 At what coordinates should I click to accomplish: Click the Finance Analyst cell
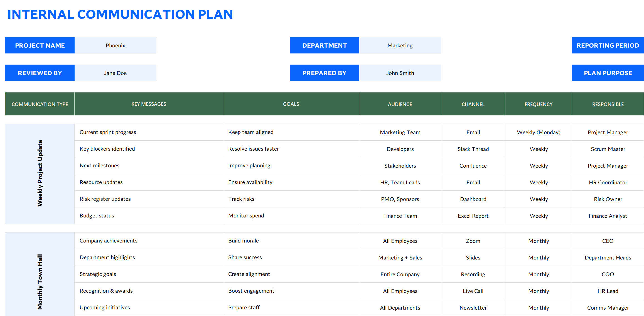[608, 216]
